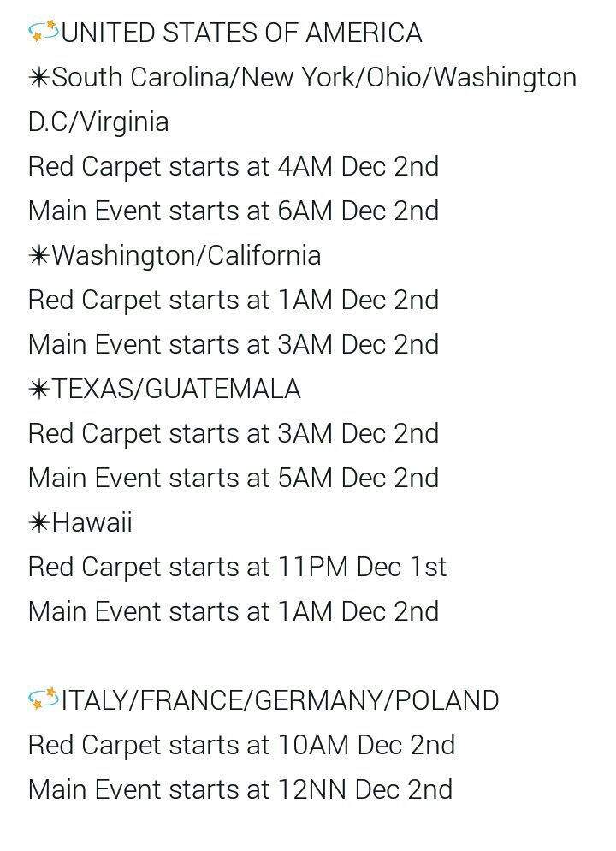Click the asterisk before Washington/California
This screenshot has height=851, width=616.
coord(39,256)
